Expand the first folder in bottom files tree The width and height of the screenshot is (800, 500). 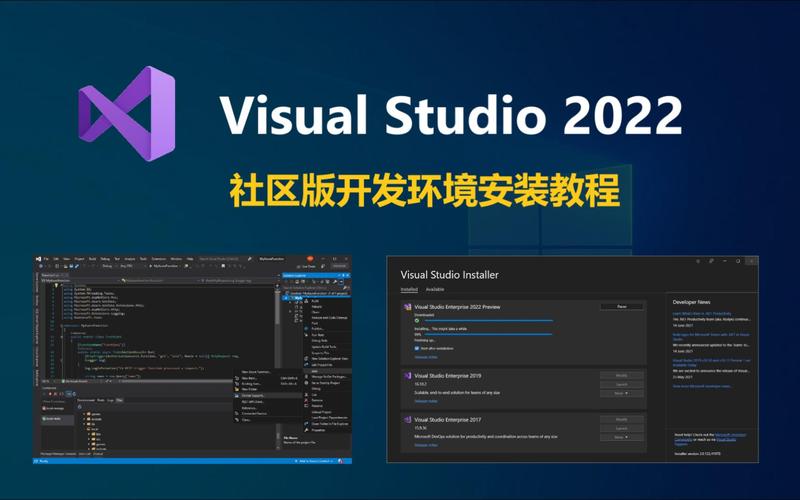(84, 414)
